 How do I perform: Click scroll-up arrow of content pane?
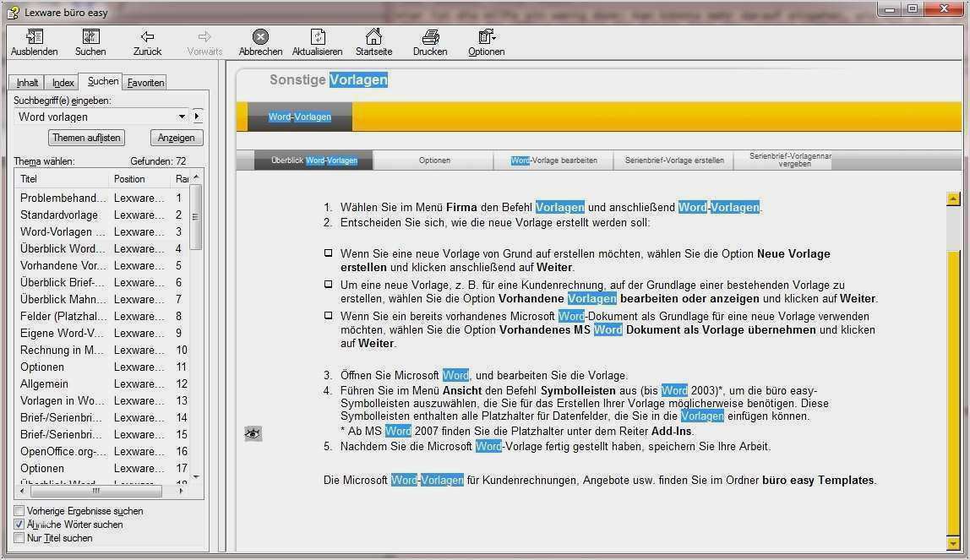point(953,199)
